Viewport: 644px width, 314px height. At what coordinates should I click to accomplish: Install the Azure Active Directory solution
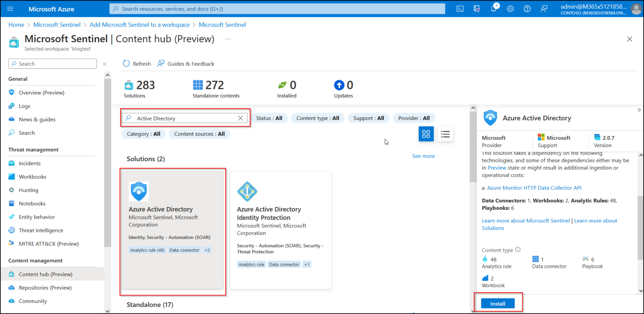(497, 303)
